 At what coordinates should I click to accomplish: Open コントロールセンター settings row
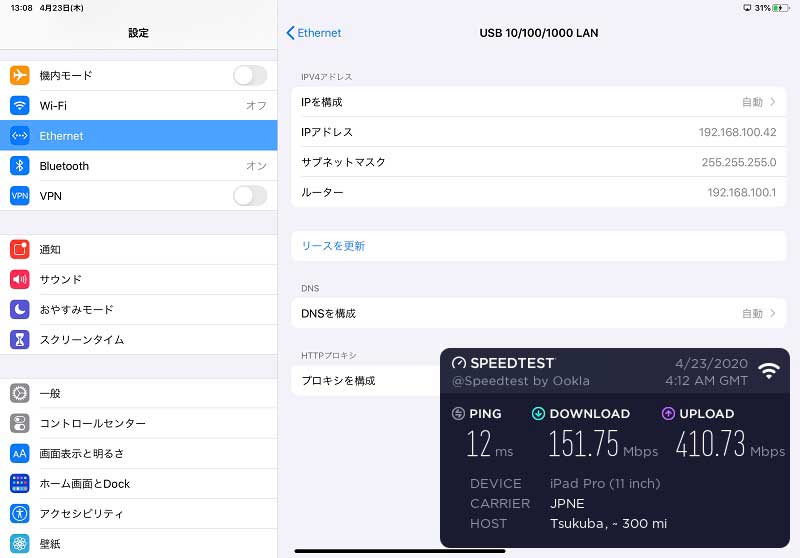pyautogui.click(x=139, y=423)
